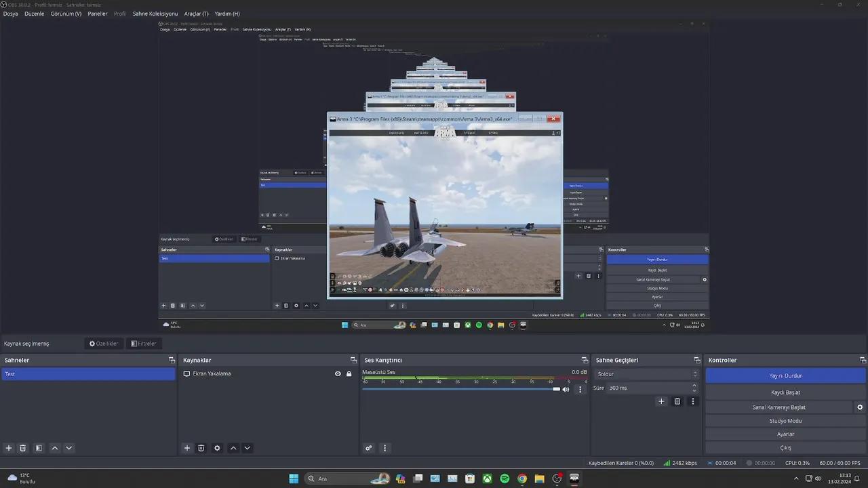This screenshot has height=488, width=868.
Task: Mute the Masaüstü Ses audio
Action: [x=566, y=389]
